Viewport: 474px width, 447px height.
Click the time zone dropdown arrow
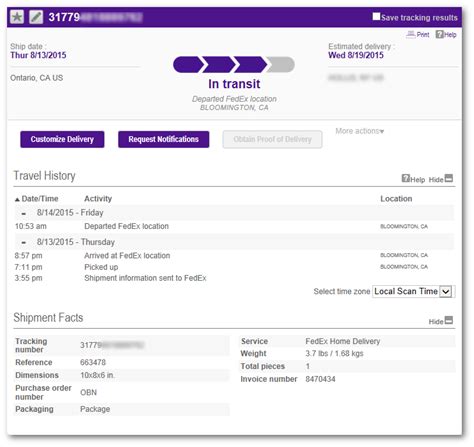tap(446, 292)
